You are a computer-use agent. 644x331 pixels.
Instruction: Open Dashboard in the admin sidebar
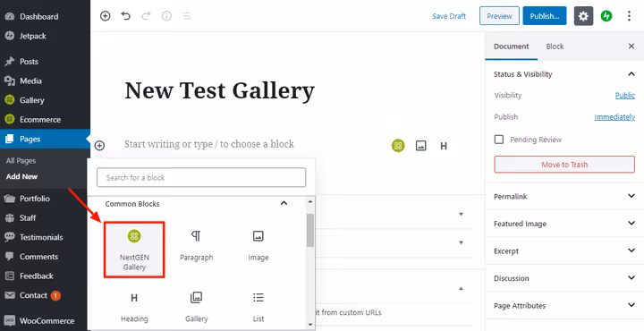(39, 17)
